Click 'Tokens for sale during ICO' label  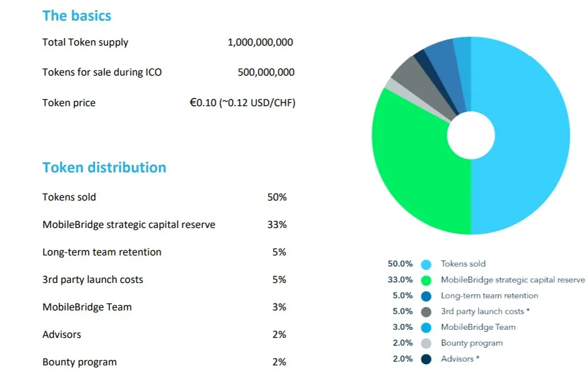102,72
